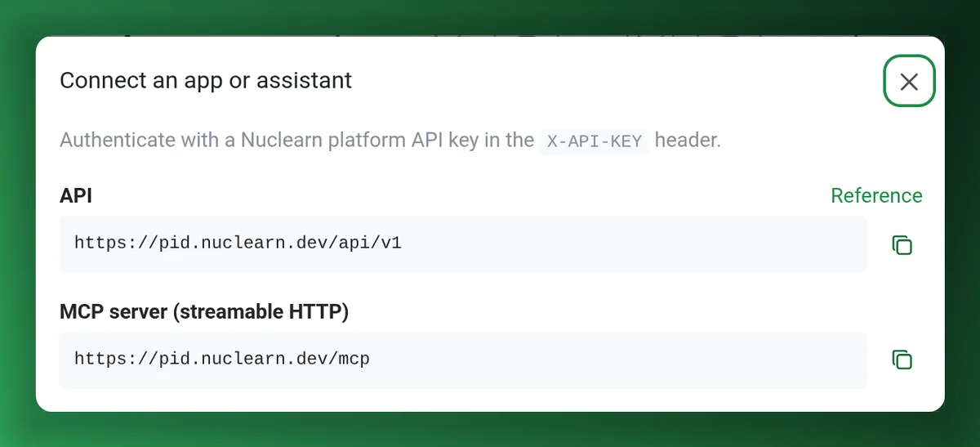980x447 pixels.
Task: Click the 'Authenticate with a Nuclearn platform' sentence
Action: [x=390, y=140]
